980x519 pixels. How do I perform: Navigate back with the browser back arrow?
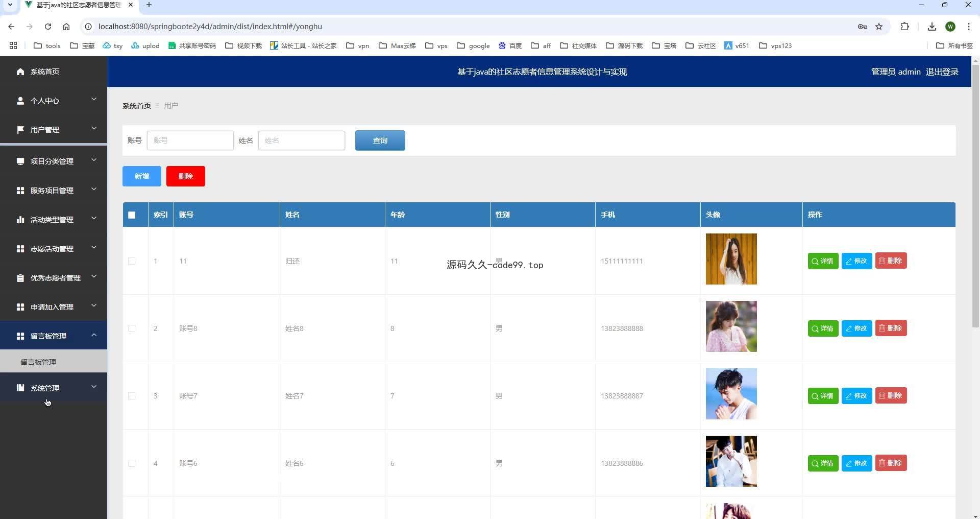(11, 27)
